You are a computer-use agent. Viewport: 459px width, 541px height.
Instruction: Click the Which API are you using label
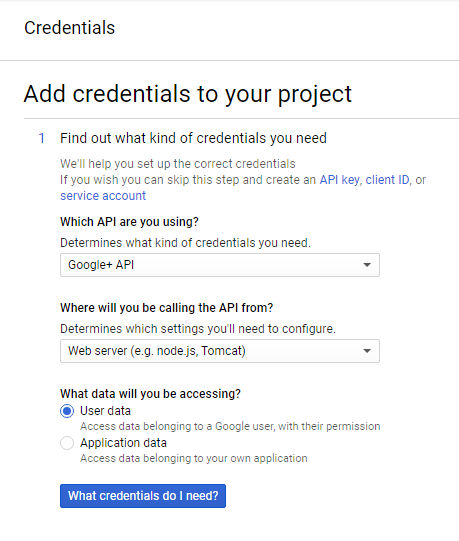(x=129, y=222)
